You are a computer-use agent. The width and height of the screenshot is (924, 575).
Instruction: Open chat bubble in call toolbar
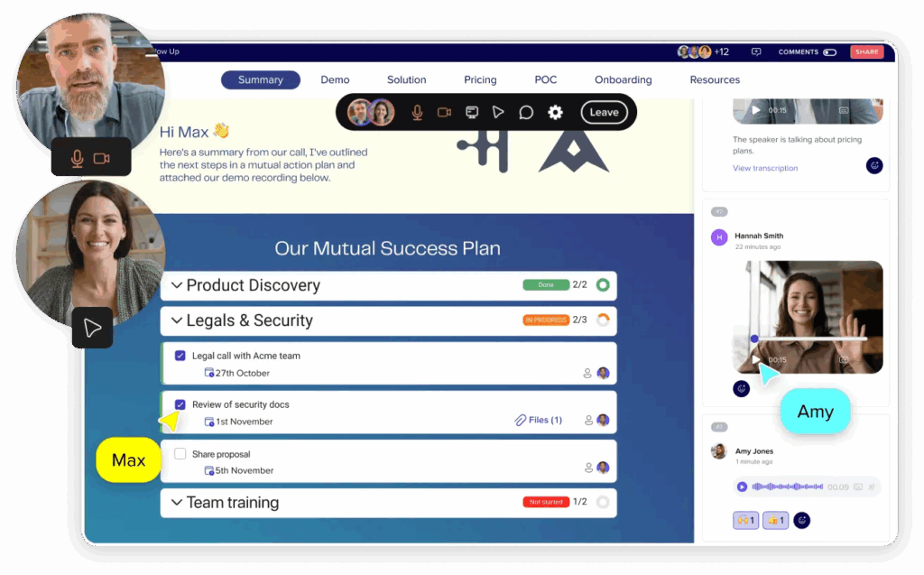point(526,112)
